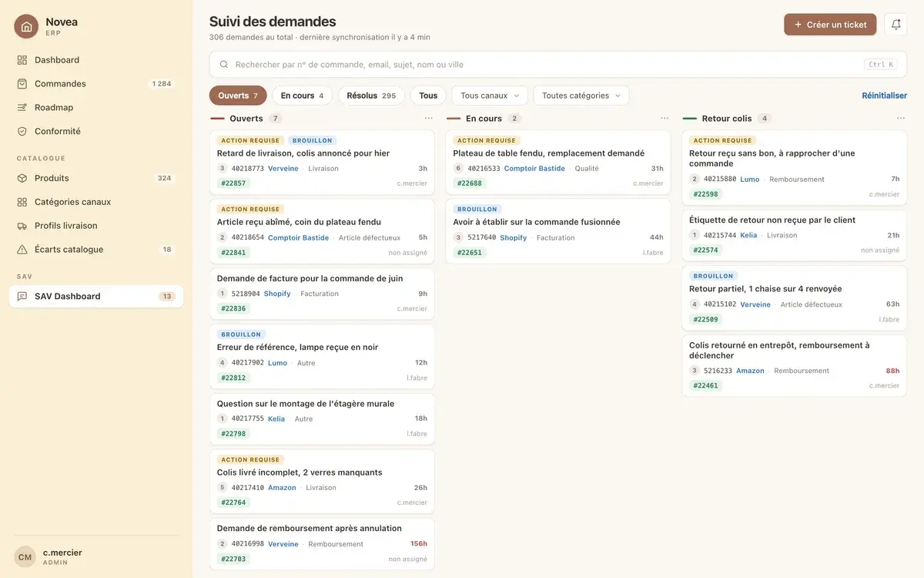924x578 pixels.
Task: Open ticket tag #22598
Action: [705, 194]
